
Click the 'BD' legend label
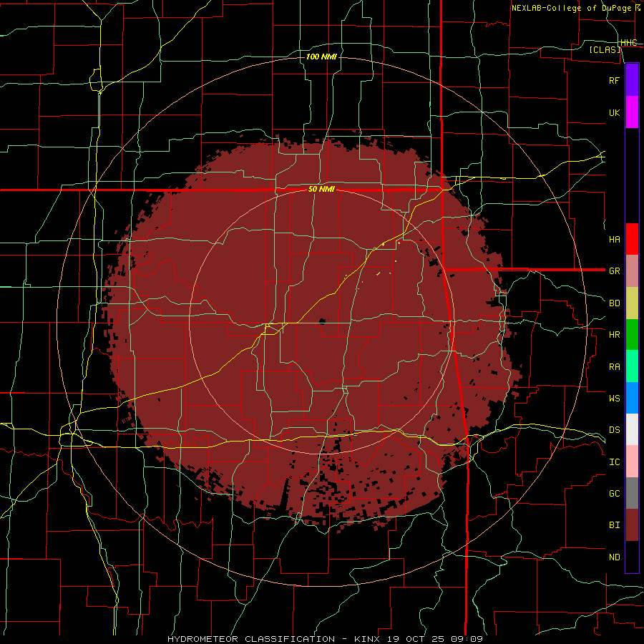pyautogui.click(x=615, y=303)
